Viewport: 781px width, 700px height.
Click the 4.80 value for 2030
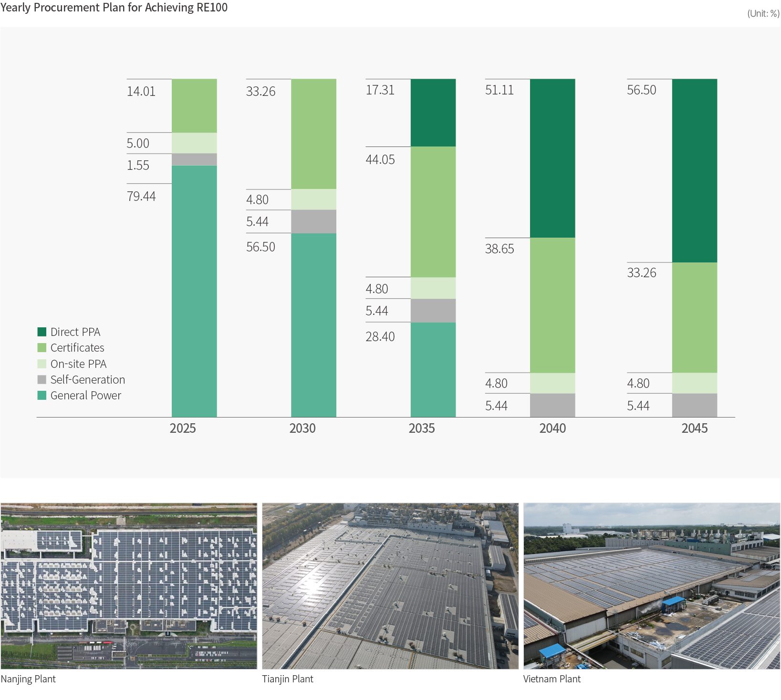tap(258, 199)
